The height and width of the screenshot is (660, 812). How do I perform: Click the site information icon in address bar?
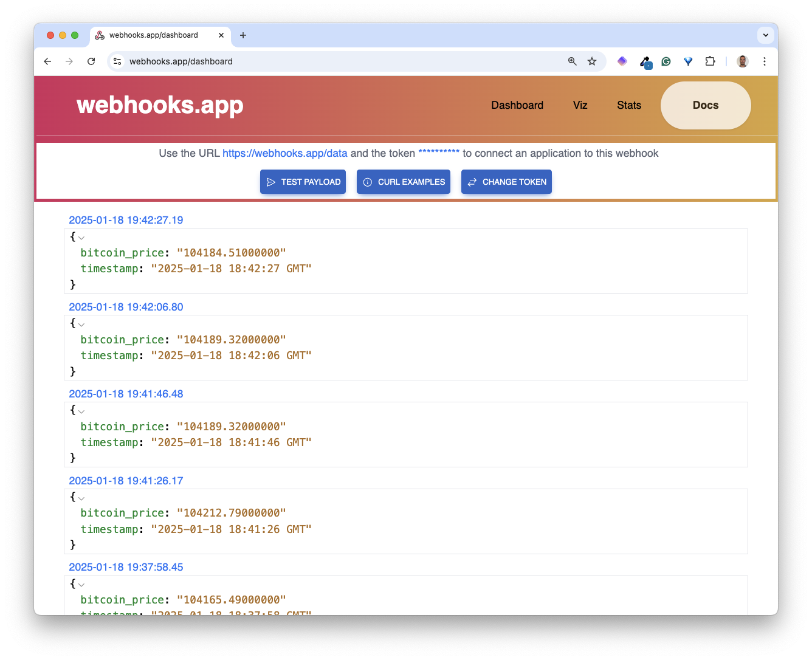pos(117,61)
